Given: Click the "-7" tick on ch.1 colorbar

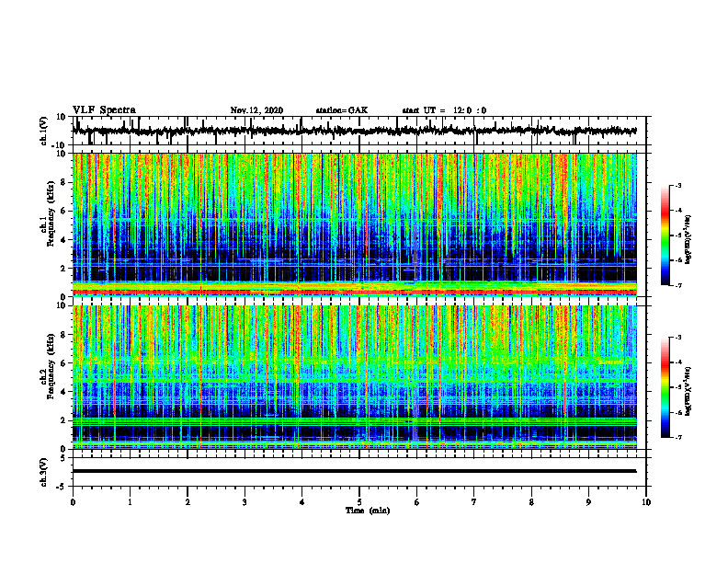Looking at the screenshot, I should pos(677,285).
